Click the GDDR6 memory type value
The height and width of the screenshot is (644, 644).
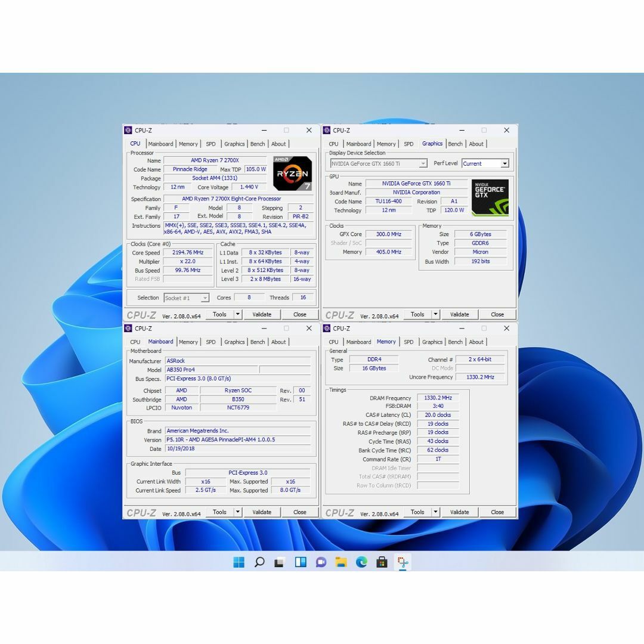tap(480, 243)
